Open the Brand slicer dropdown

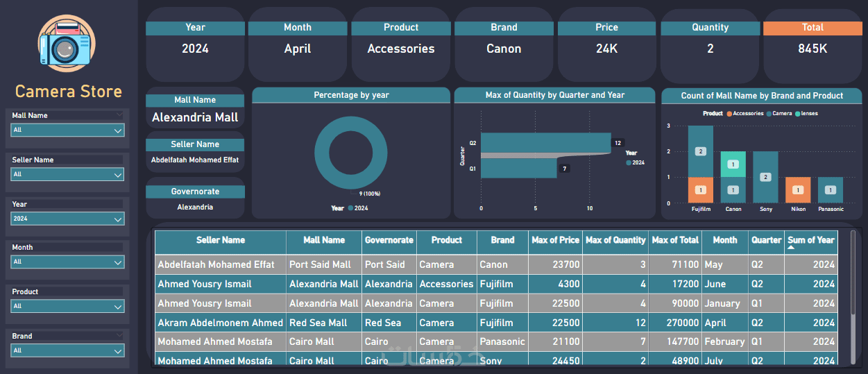pyautogui.click(x=68, y=350)
